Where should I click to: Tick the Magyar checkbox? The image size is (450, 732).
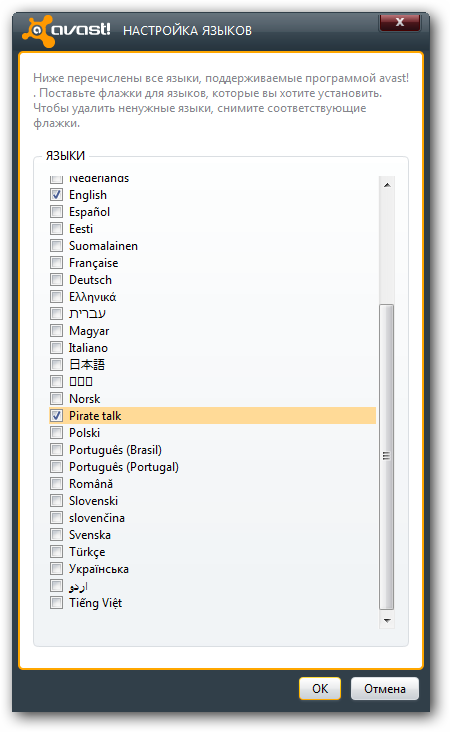(x=56, y=331)
